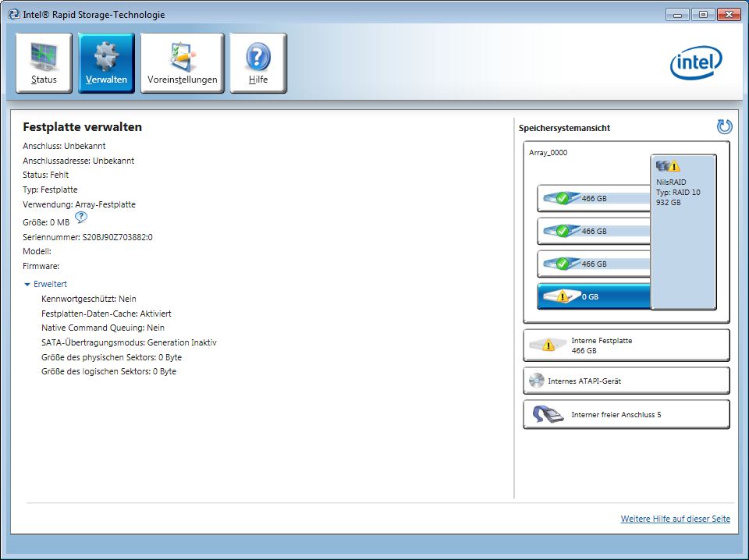Click the free port connector icon
Screen dimensions: 749x560
click(x=548, y=413)
